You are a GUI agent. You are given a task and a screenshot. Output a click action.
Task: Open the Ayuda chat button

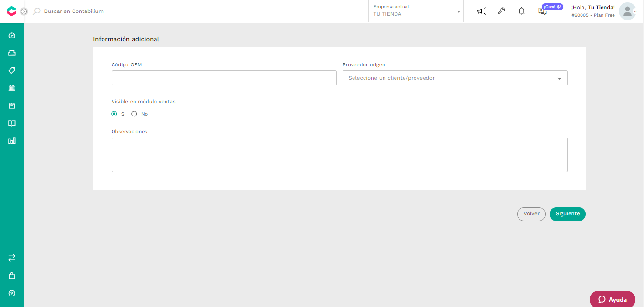point(613,299)
